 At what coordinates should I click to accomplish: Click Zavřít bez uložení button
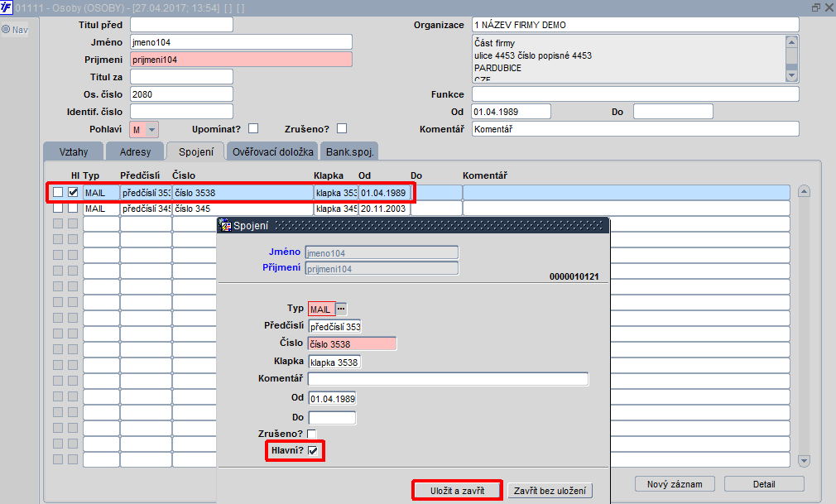pos(550,491)
